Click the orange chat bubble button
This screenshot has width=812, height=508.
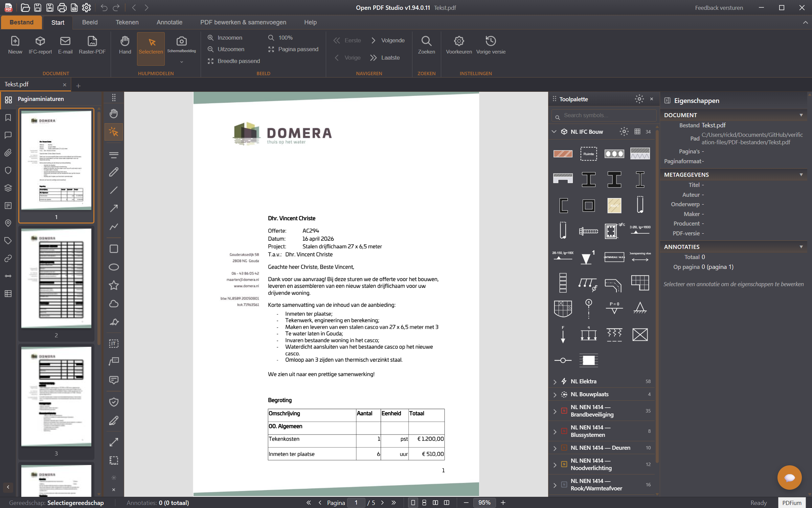[x=789, y=478]
